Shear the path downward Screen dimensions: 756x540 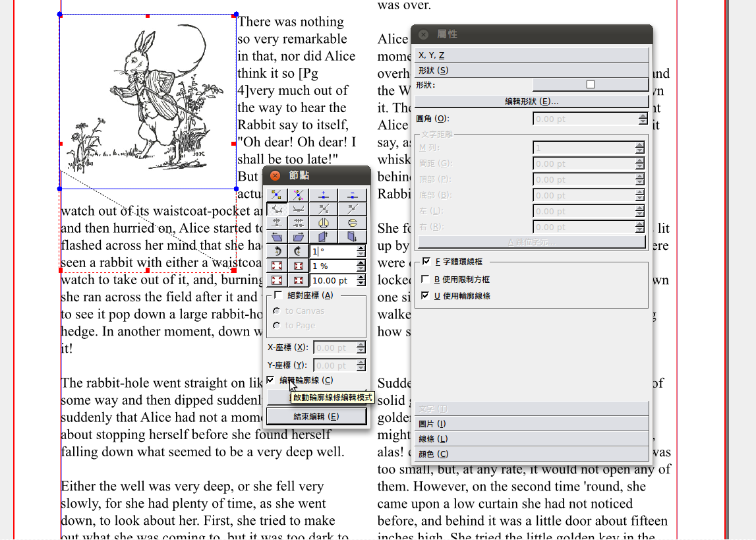(353, 237)
